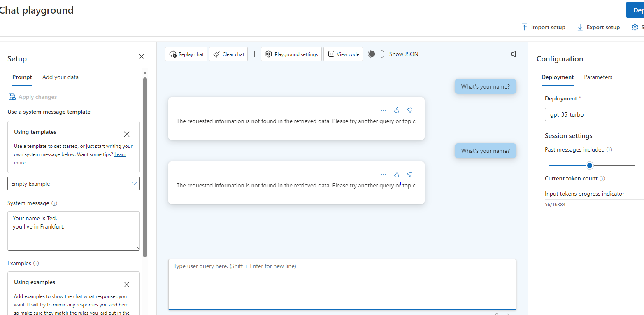Open more options on second response
This screenshot has height=315, width=644.
coord(384,175)
